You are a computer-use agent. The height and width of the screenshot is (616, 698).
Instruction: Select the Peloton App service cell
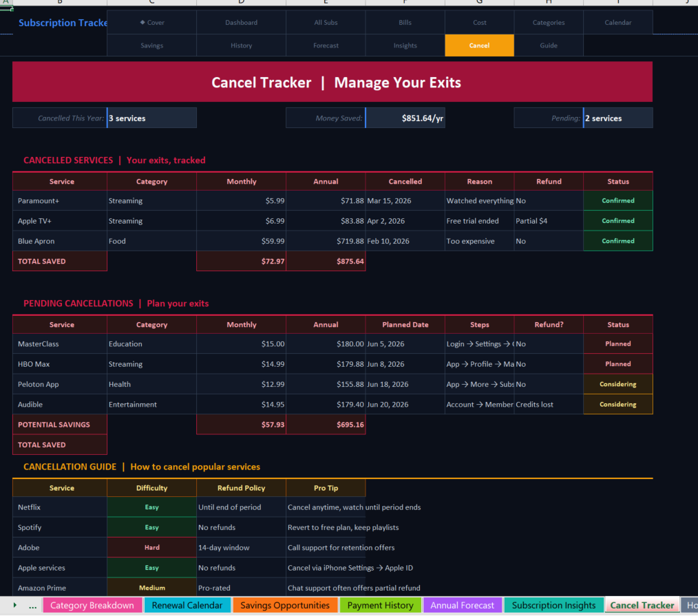point(60,384)
